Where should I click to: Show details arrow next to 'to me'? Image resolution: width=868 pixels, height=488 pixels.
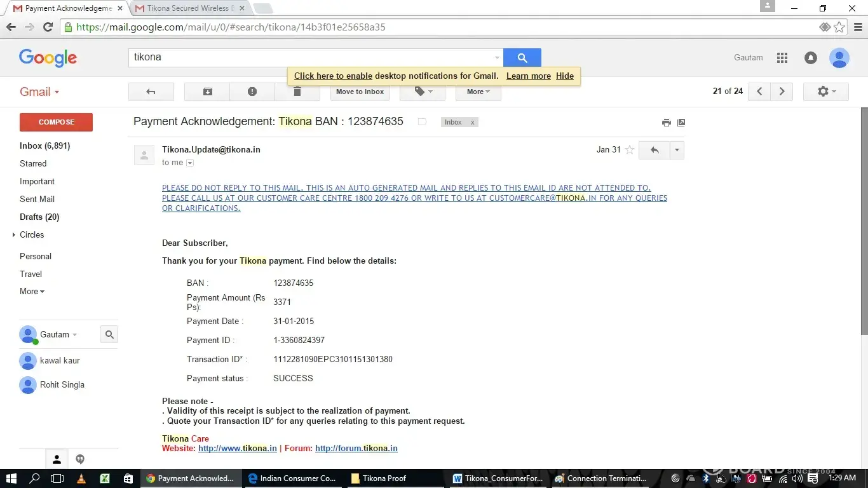(x=190, y=163)
